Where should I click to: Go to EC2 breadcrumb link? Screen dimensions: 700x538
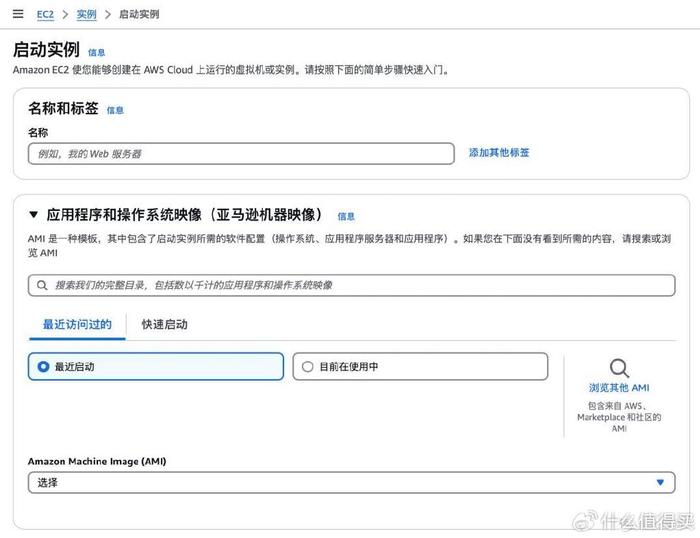45,14
